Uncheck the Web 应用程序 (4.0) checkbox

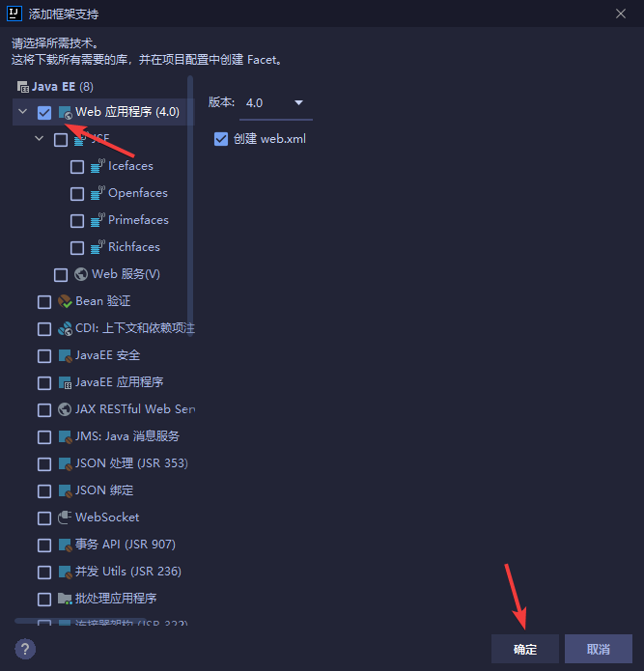[44, 113]
